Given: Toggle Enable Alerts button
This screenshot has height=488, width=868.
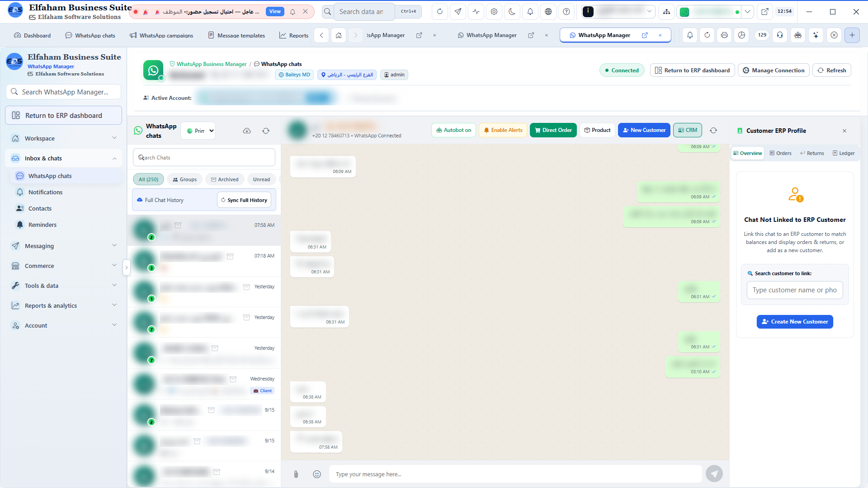Looking at the screenshot, I should 503,130.
